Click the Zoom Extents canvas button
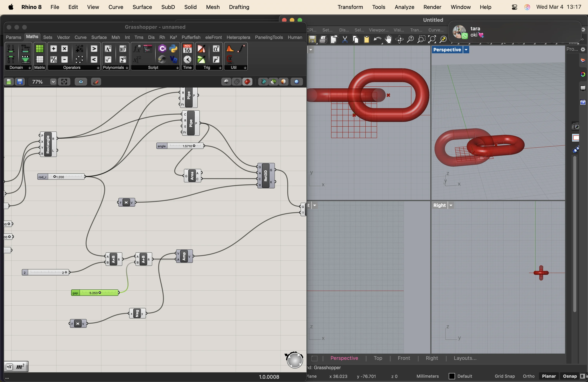The image size is (588, 382). pos(64,82)
